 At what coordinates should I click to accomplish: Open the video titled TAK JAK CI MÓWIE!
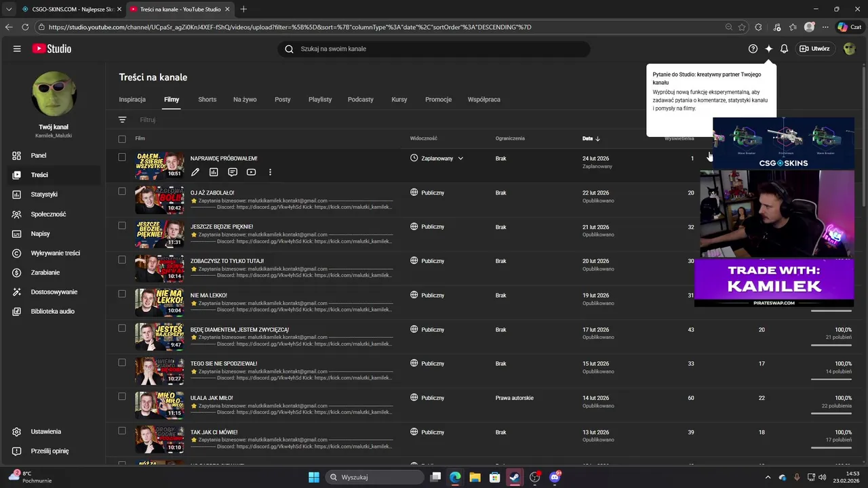(x=214, y=432)
